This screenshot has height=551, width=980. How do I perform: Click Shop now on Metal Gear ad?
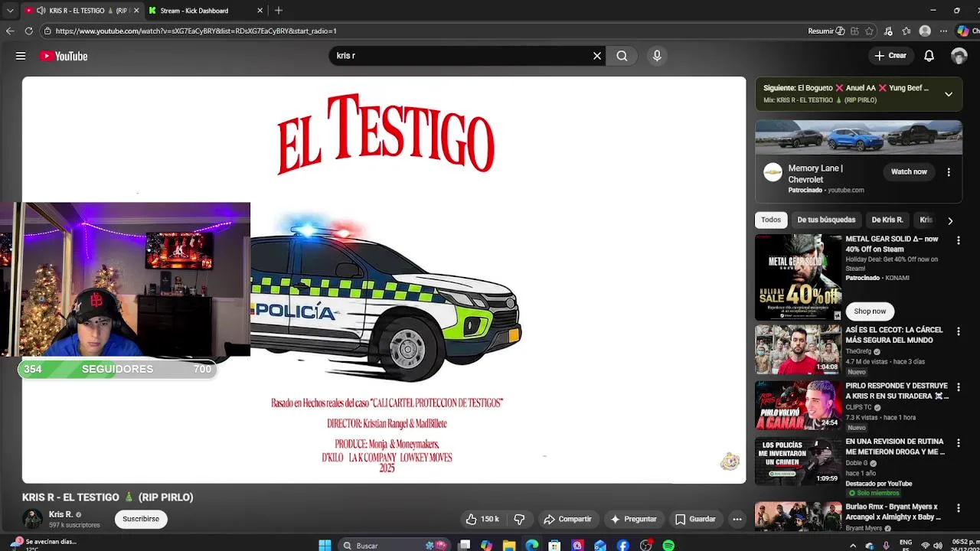pyautogui.click(x=870, y=311)
